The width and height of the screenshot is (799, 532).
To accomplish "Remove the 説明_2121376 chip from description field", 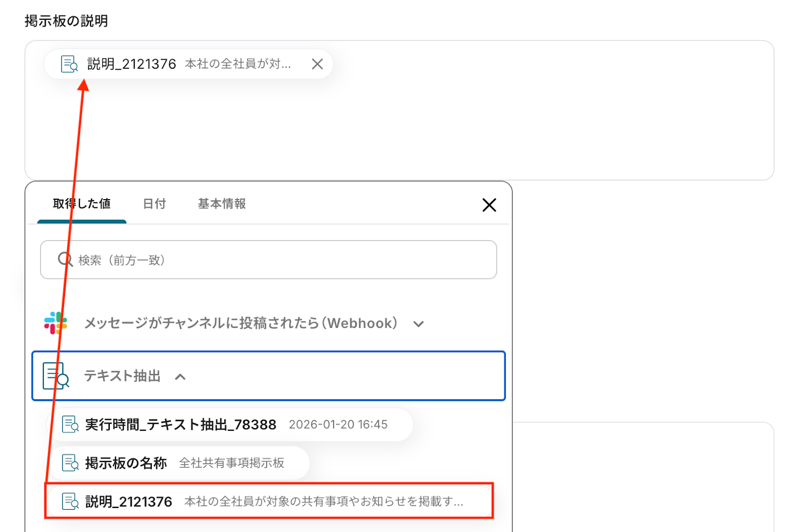I will click(x=317, y=64).
